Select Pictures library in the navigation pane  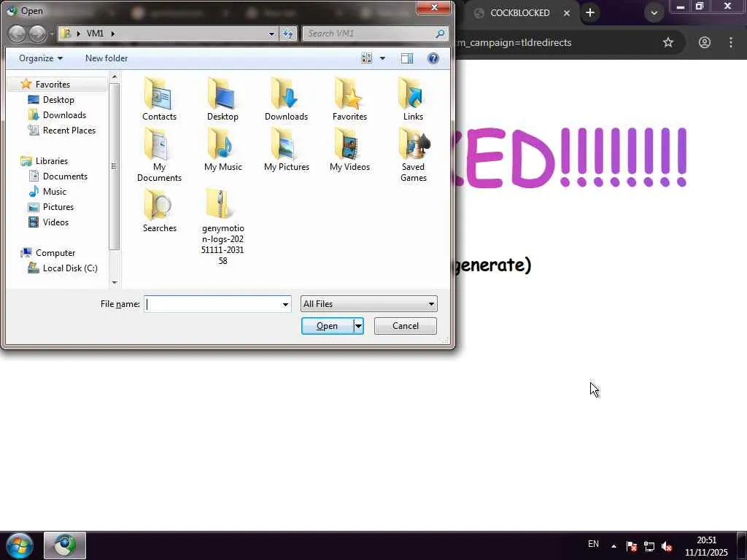click(58, 206)
